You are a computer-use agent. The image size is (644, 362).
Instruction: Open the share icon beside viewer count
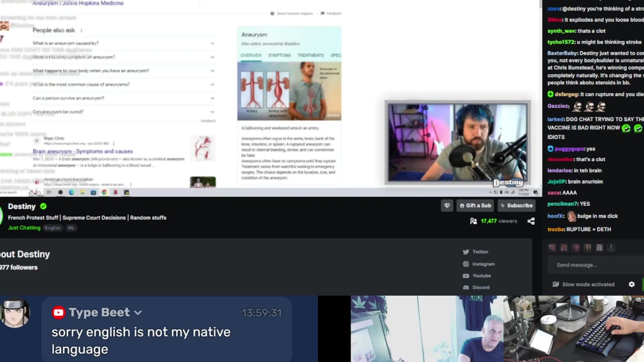click(x=531, y=221)
